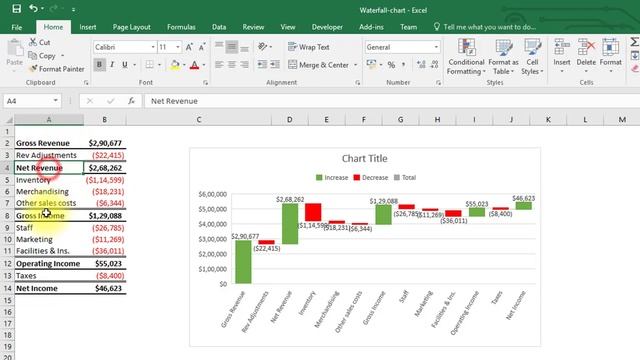Switch to the Insert tab
The height and width of the screenshot is (360, 640).
(88, 27)
